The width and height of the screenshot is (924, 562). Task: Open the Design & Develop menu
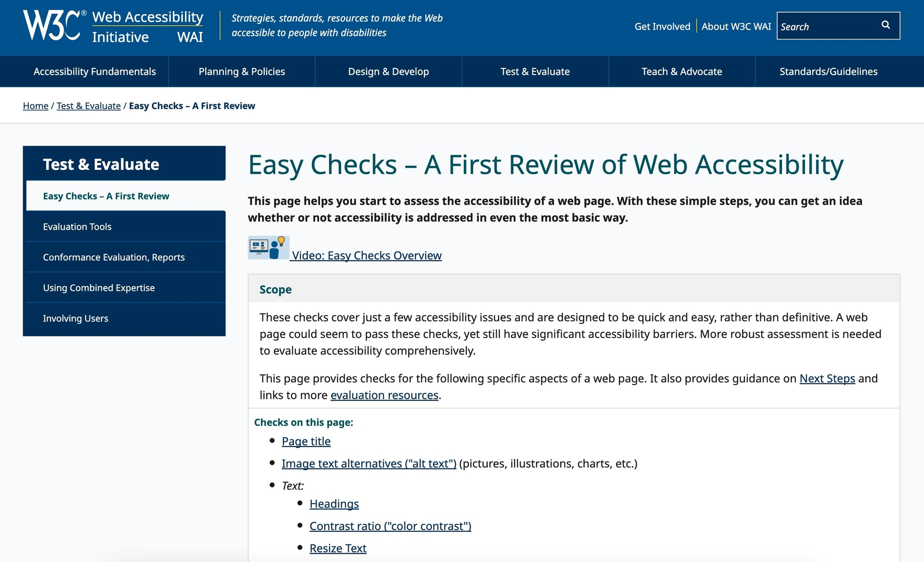click(388, 71)
